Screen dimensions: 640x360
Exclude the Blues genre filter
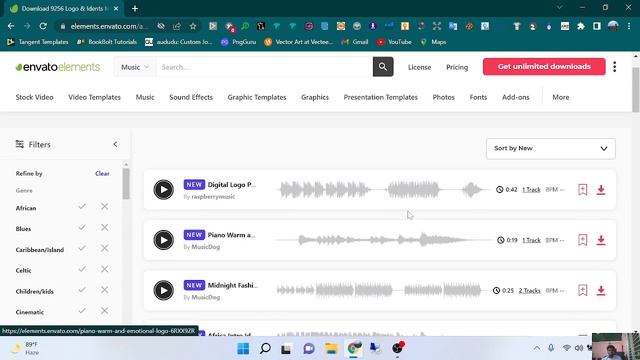(x=104, y=227)
